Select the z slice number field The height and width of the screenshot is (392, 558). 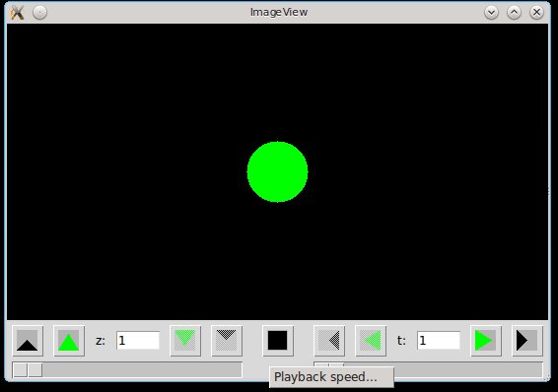coord(138,341)
